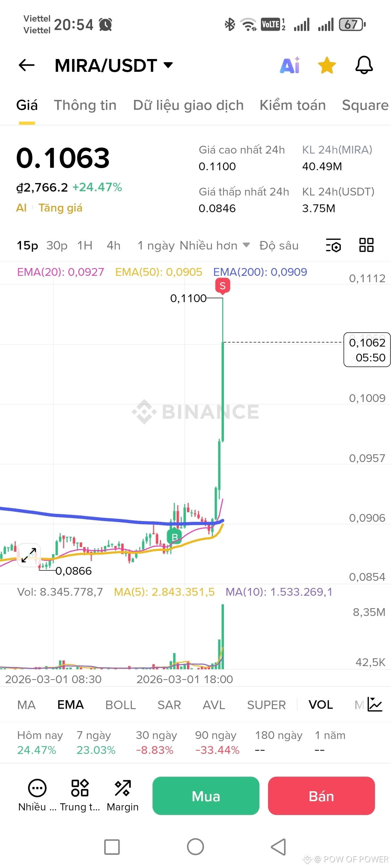The width and height of the screenshot is (391, 868).
Task: Tap the Bluetooth status icon
Action: coord(230,25)
